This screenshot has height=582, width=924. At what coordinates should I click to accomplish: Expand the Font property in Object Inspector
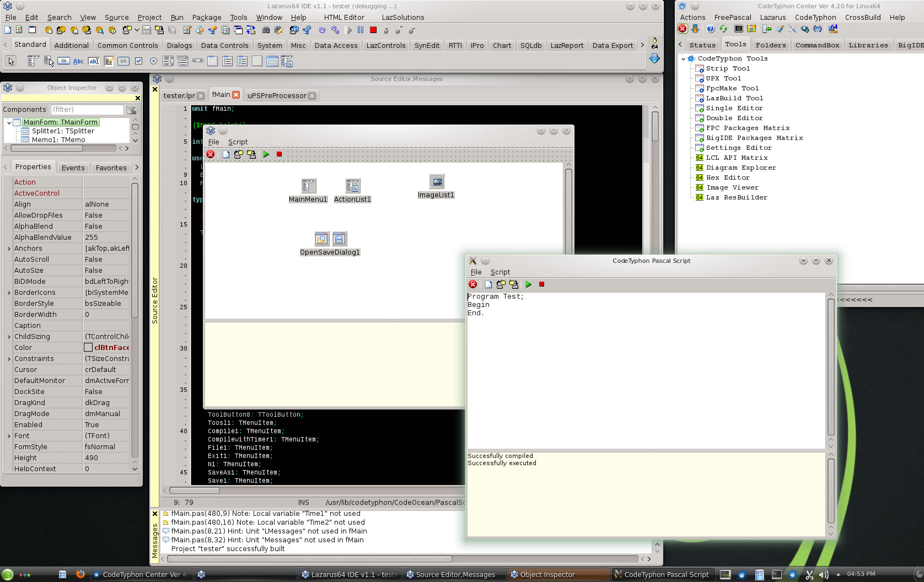[x=9, y=436]
